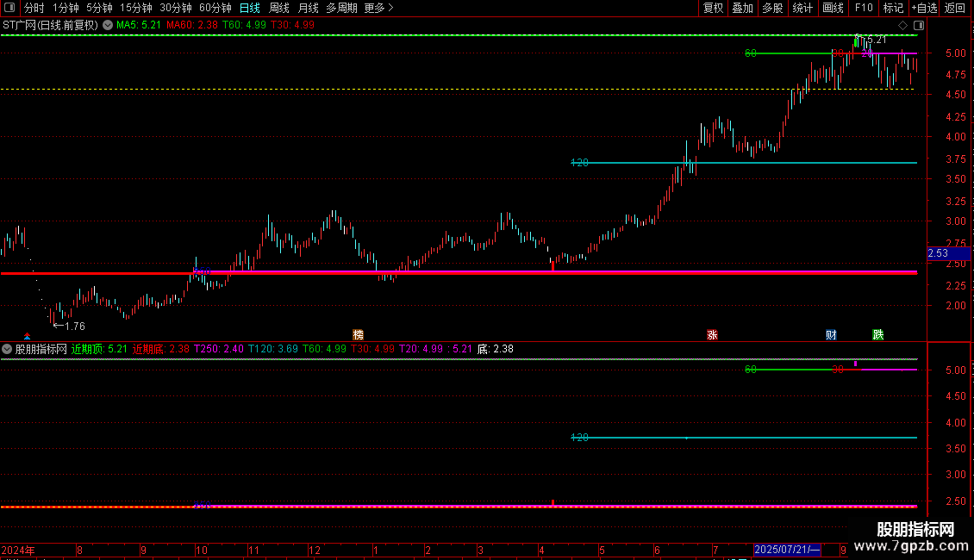This screenshot has height=560, width=974.
Task: Click the T250: 2.40 value
Action: click(x=219, y=350)
